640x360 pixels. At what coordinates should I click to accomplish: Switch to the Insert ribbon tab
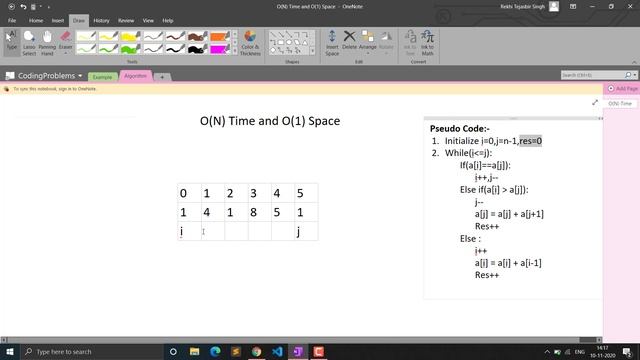[58, 20]
